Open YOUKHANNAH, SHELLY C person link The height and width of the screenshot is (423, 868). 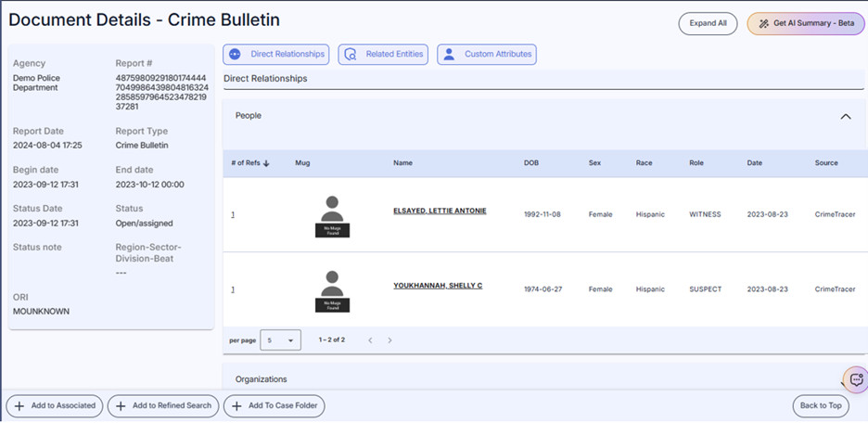point(438,286)
